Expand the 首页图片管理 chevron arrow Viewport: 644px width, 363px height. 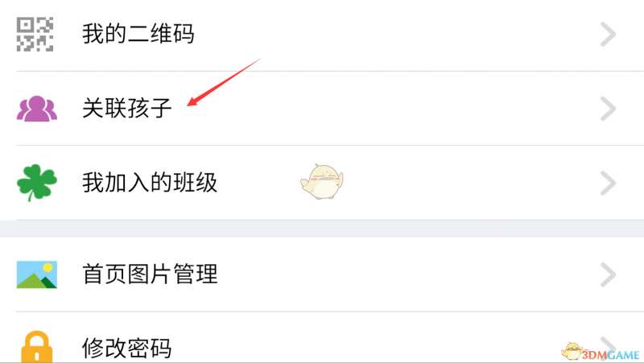608,274
